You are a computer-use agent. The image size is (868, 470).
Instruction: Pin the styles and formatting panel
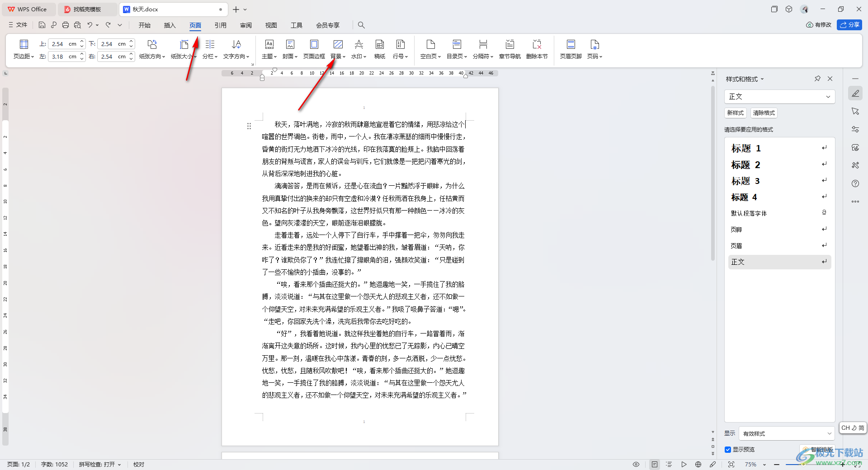tap(817, 79)
